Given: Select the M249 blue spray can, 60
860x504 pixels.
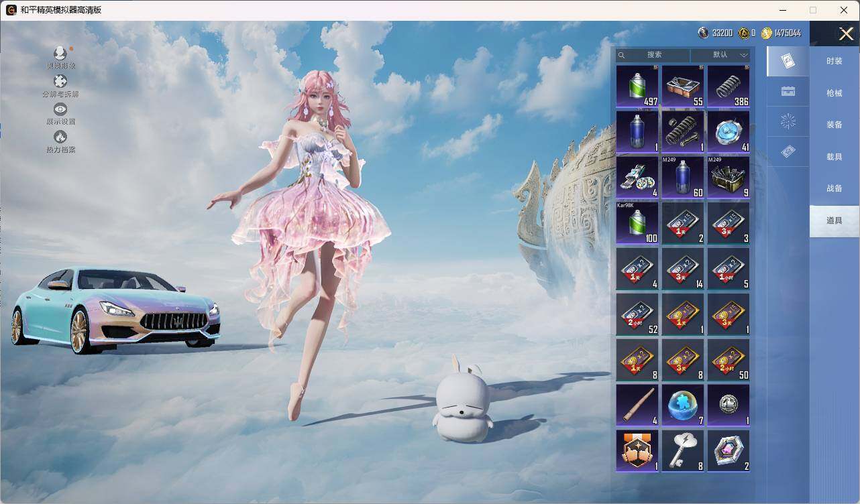Looking at the screenshot, I should 683,177.
